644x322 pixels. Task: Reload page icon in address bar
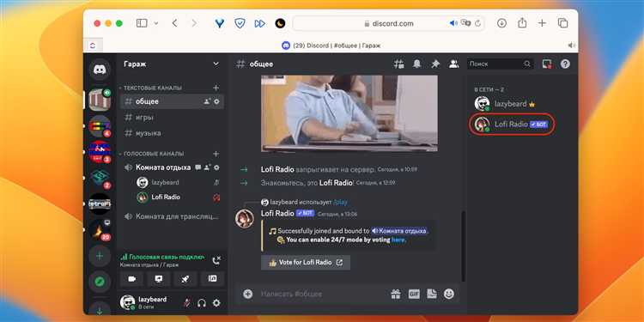pos(477,23)
